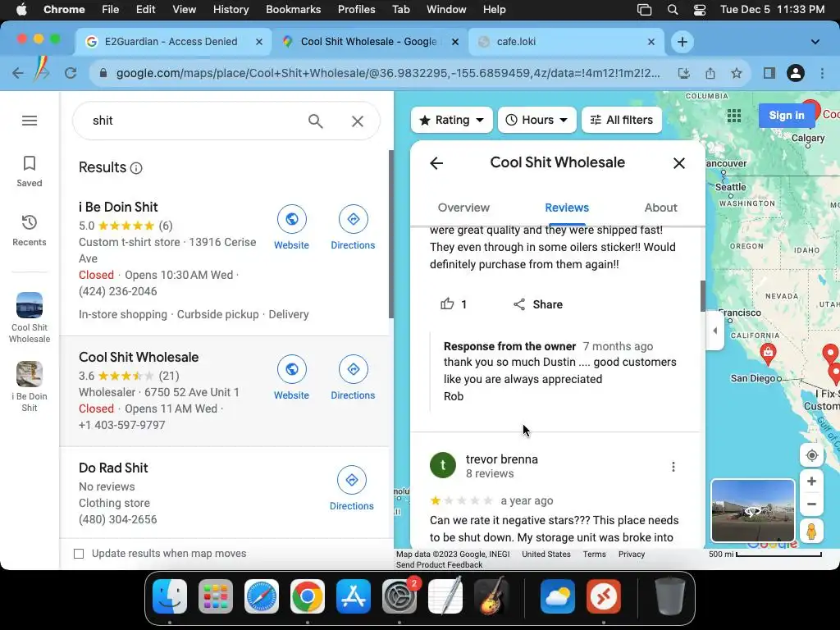Viewport: 840px width, 630px height.
Task: Click the Chrome address bar URL
Action: click(388, 73)
